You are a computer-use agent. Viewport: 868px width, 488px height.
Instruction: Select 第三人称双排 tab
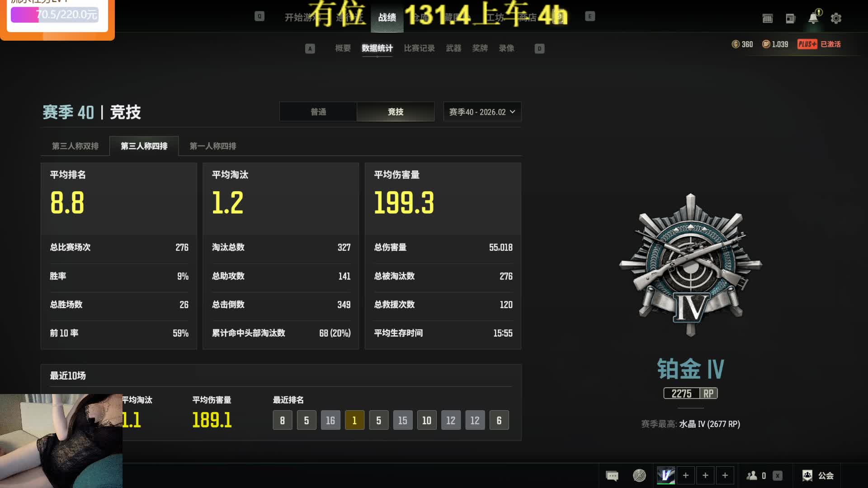coord(75,146)
